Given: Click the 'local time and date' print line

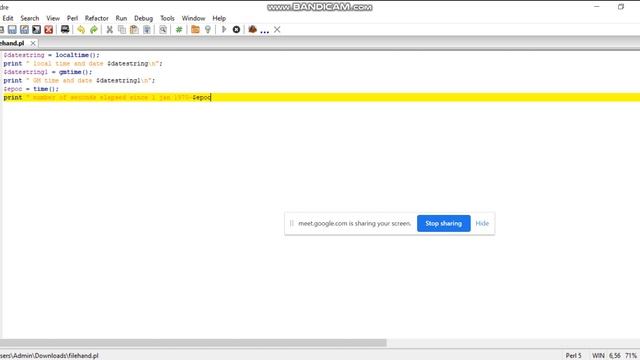Looking at the screenshot, I should (83, 64).
